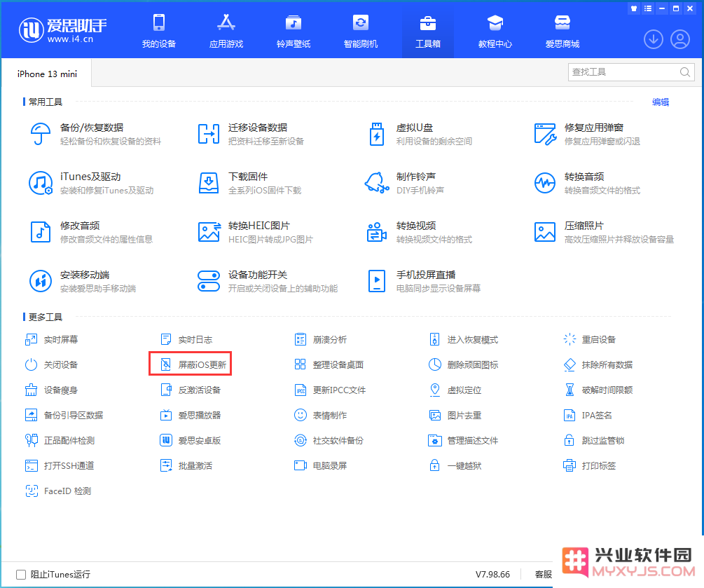Image resolution: width=704 pixels, height=588 pixels.
Task: Click the download manager arrow icon
Action: coord(654,39)
